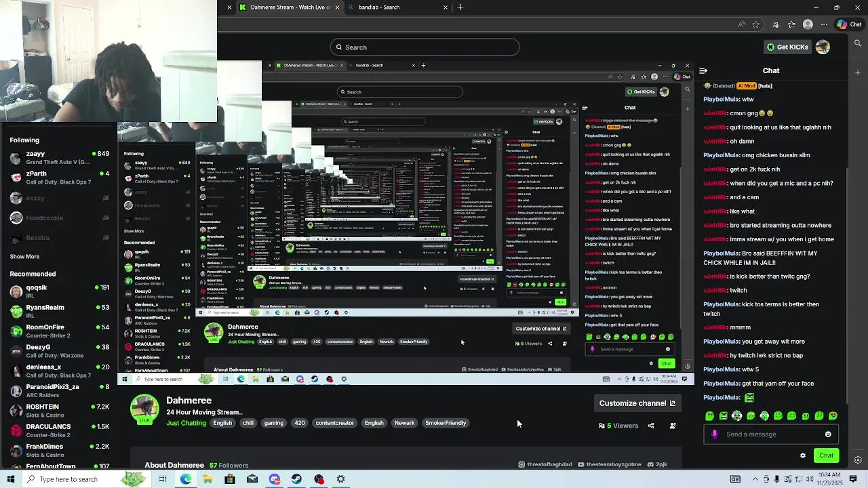Image resolution: width=868 pixels, height=488 pixels.
Task: Open Steam from the taskbar
Action: coord(296,479)
